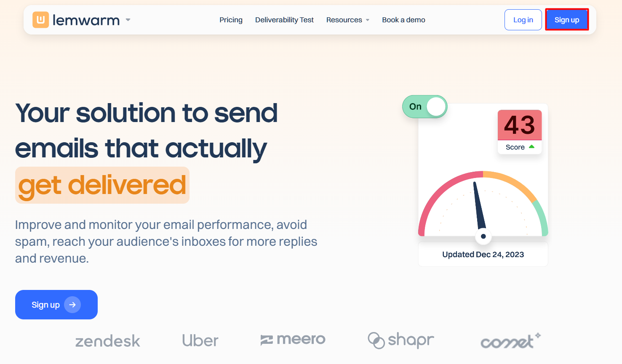Click the comet logo
This screenshot has width=622, height=364.
510,341
